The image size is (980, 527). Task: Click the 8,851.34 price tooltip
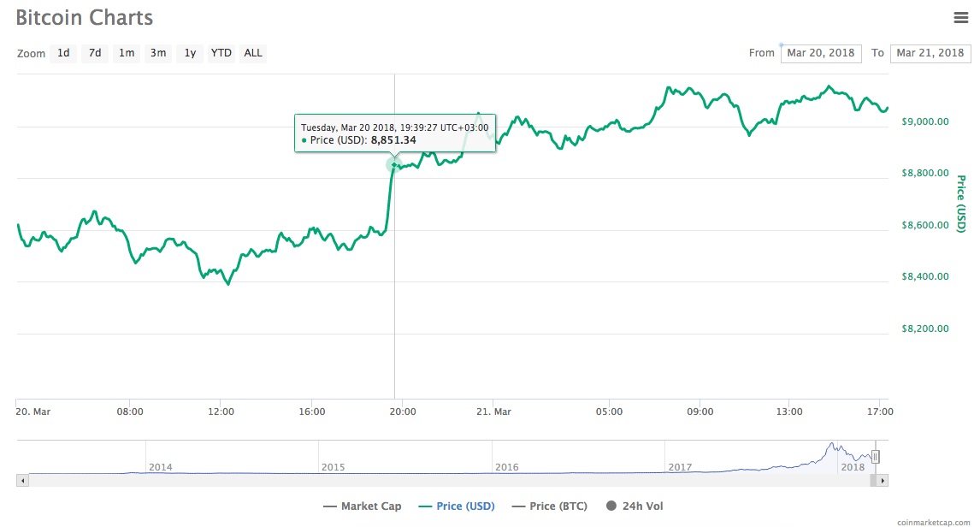[395, 133]
